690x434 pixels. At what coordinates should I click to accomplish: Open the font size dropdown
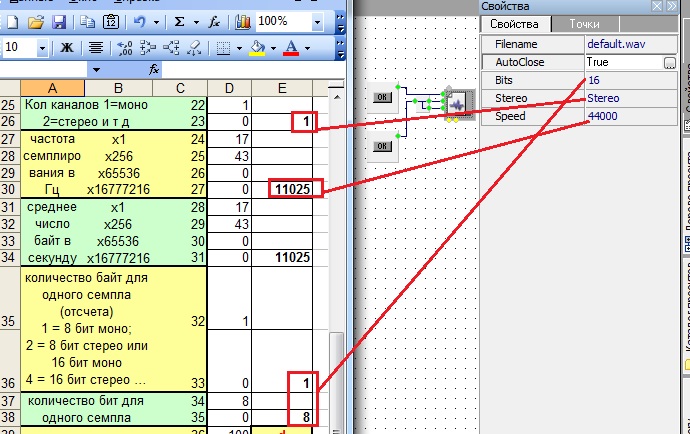coord(42,47)
